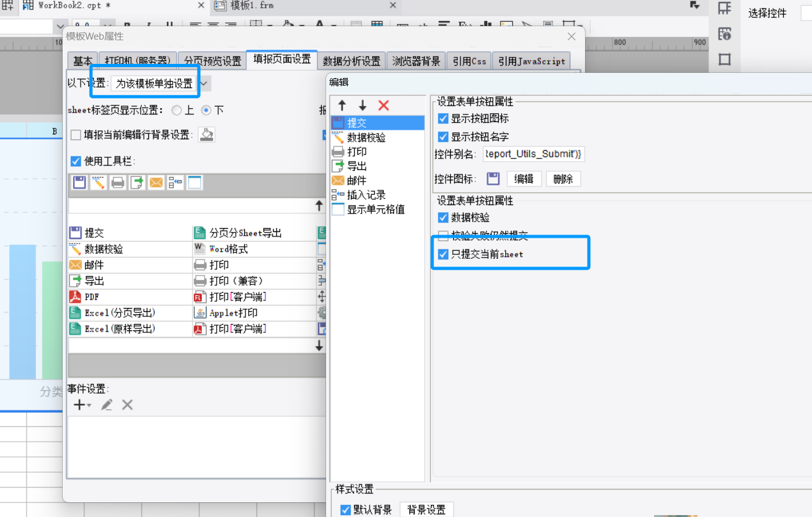
Task: Disable 使用工具栏 checkbox
Action: pos(76,161)
